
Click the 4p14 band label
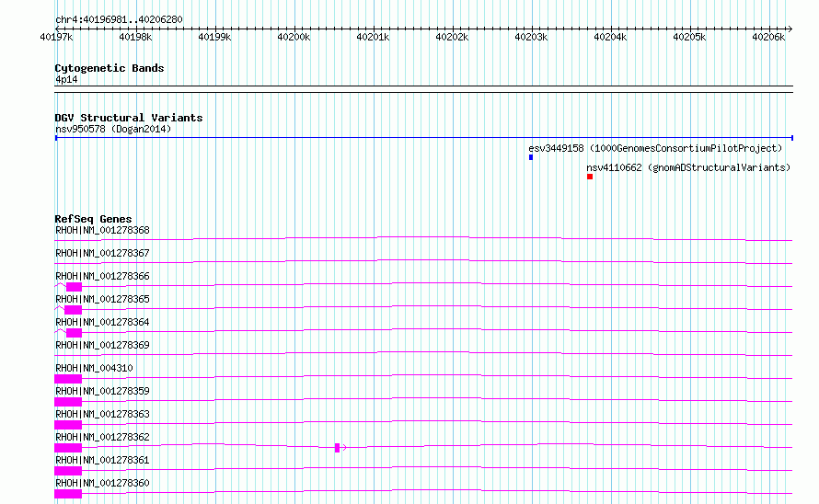click(x=66, y=79)
